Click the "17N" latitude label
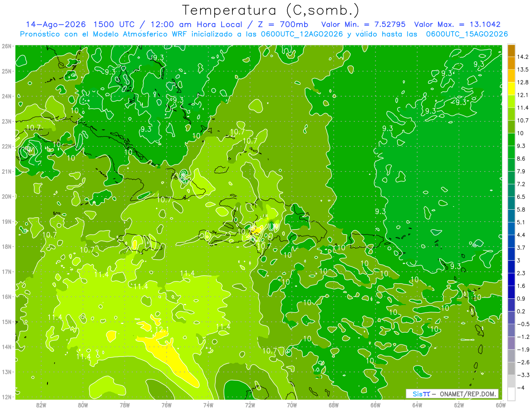 (7, 271)
